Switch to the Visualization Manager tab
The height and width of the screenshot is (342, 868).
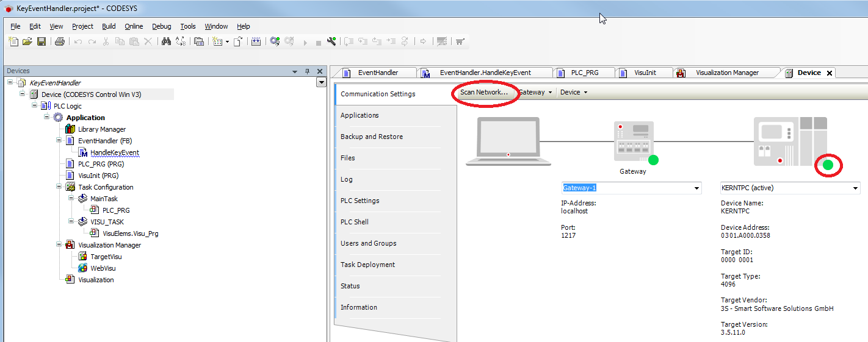pos(726,73)
